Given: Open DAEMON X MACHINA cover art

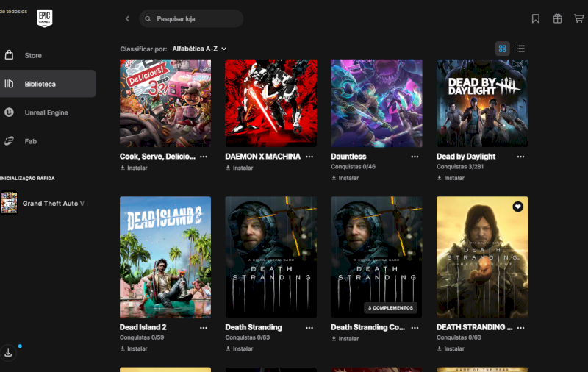Looking at the screenshot, I should [271, 103].
